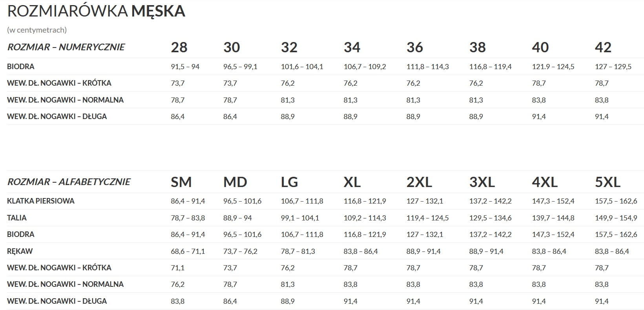Click the ROZMIARÓWKA MĘSKA heading
644x310 pixels.
coord(96,11)
